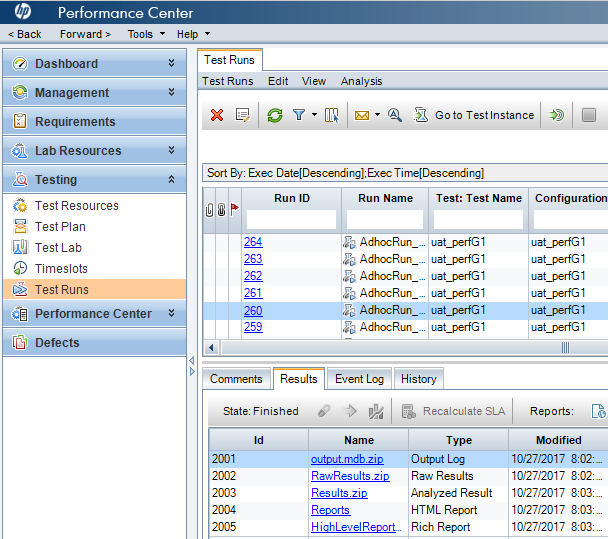Open the filter dropdown arrow
613x539 pixels.
pos(314,115)
